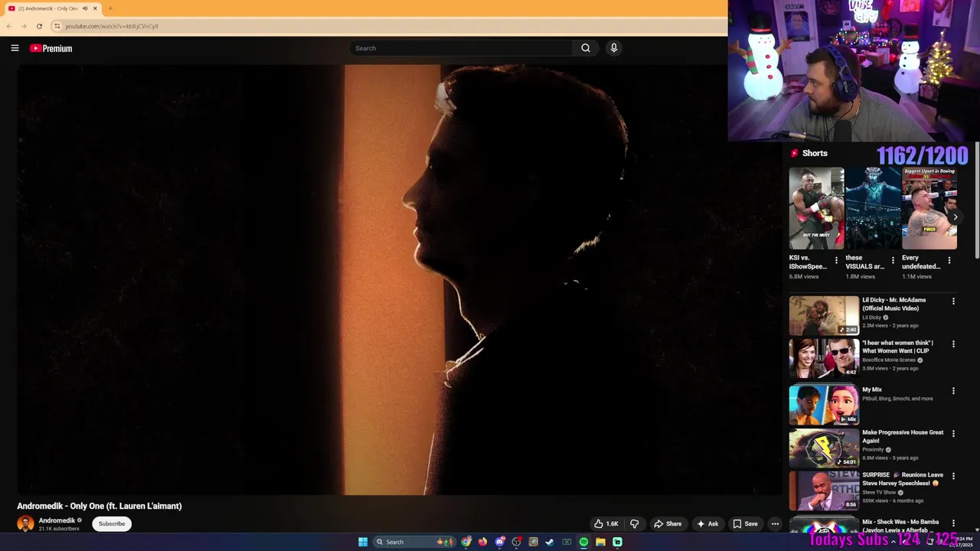Open options menu for 'Every undefeated' short

tap(949, 260)
